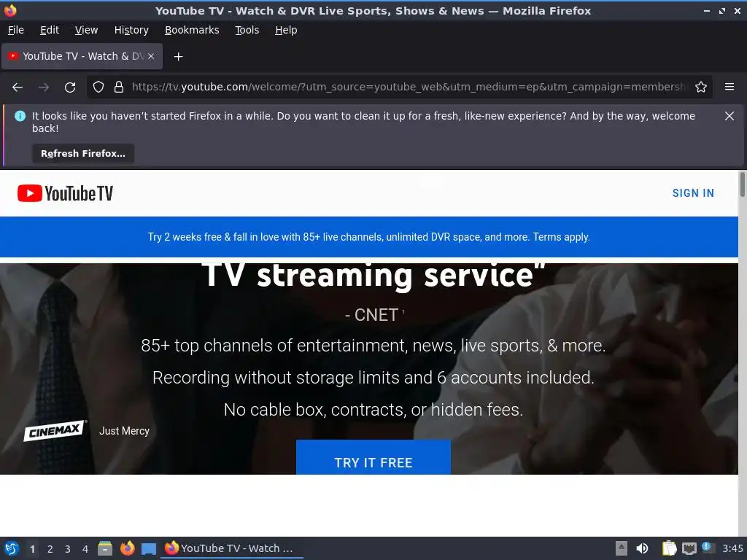Switch to virtual desktop 4

tap(85, 549)
